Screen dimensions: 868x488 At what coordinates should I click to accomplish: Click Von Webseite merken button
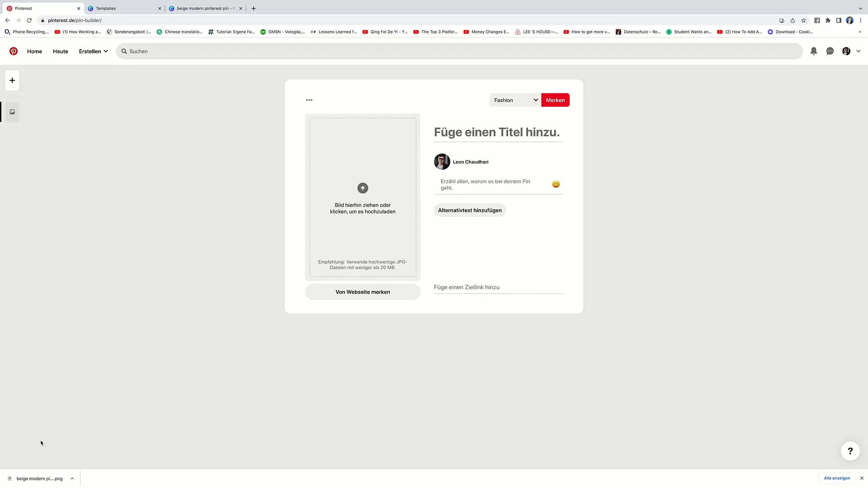(362, 292)
